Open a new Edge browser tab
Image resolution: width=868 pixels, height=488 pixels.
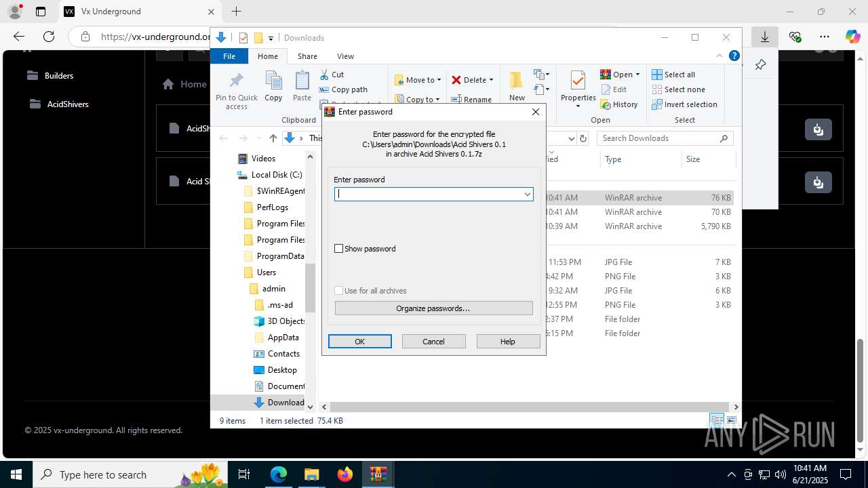pyautogui.click(x=236, y=12)
